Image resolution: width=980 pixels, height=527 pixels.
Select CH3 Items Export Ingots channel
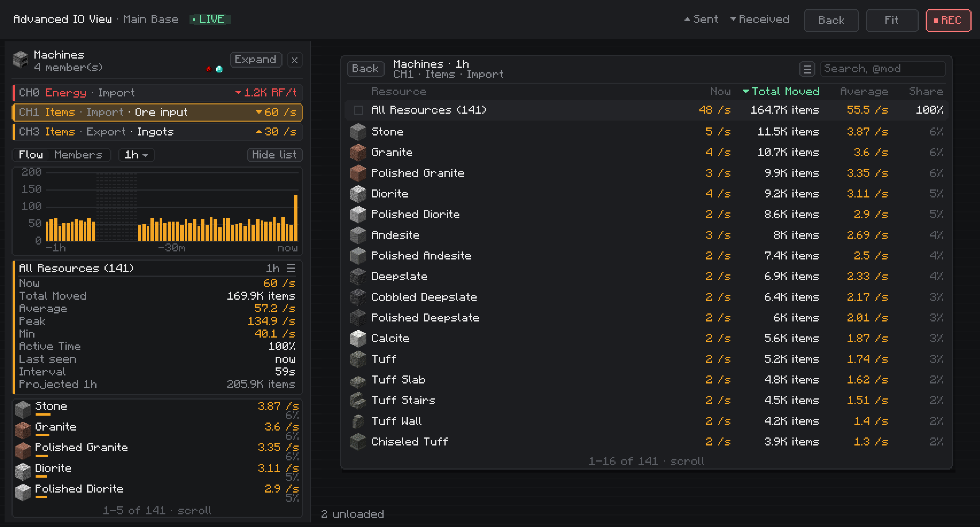pos(157,132)
